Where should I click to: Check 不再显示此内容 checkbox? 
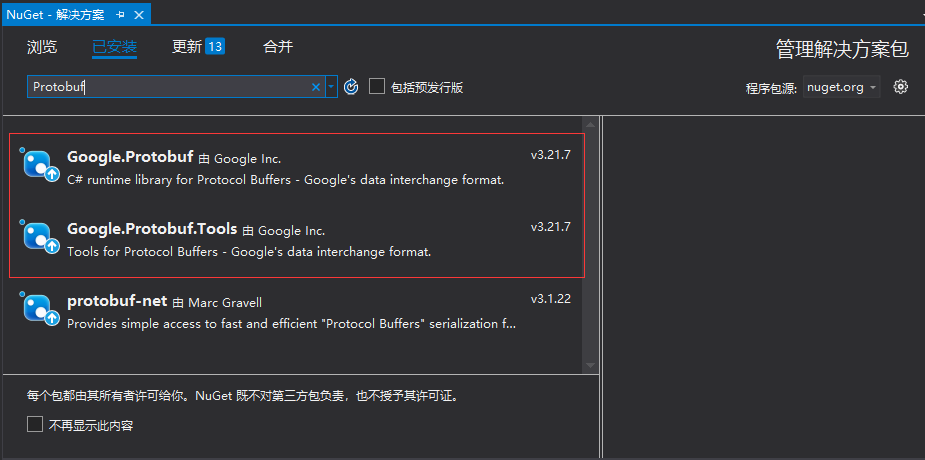click(x=36, y=425)
